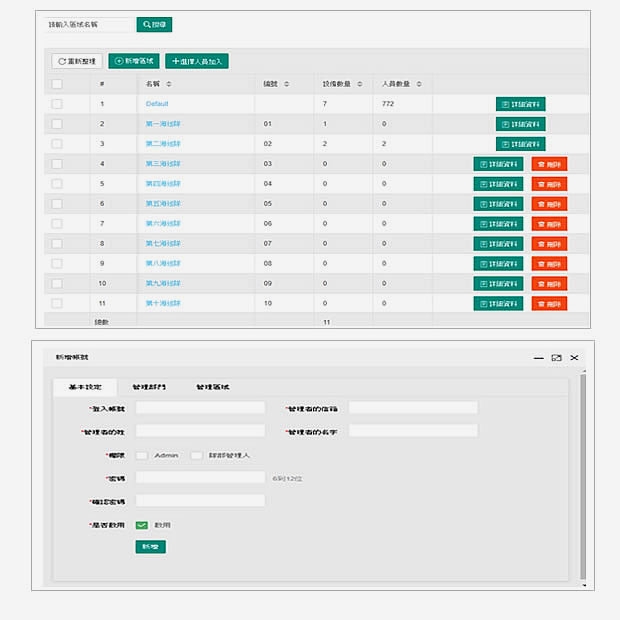This screenshot has height=620, width=620.
Task: Delete the row with code 10
Action: [549, 303]
